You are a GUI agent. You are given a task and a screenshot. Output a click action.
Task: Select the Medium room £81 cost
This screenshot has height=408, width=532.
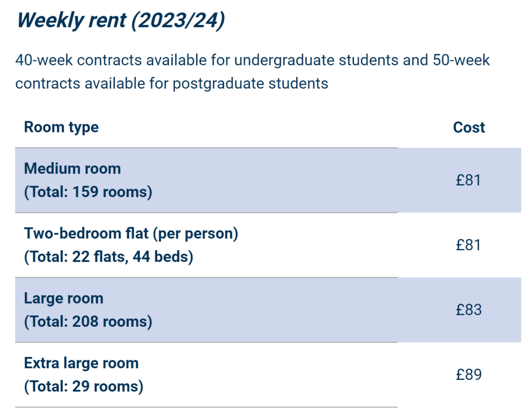click(x=468, y=180)
